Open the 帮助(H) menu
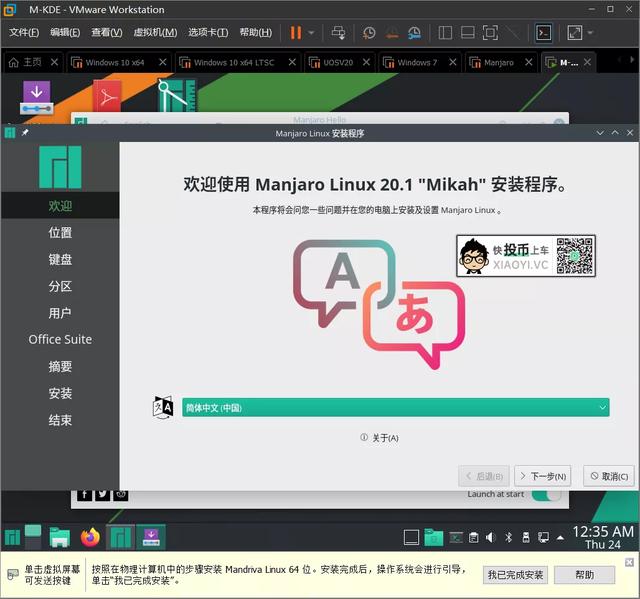Image resolution: width=640 pixels, height=599 pixels. point(256,32)
